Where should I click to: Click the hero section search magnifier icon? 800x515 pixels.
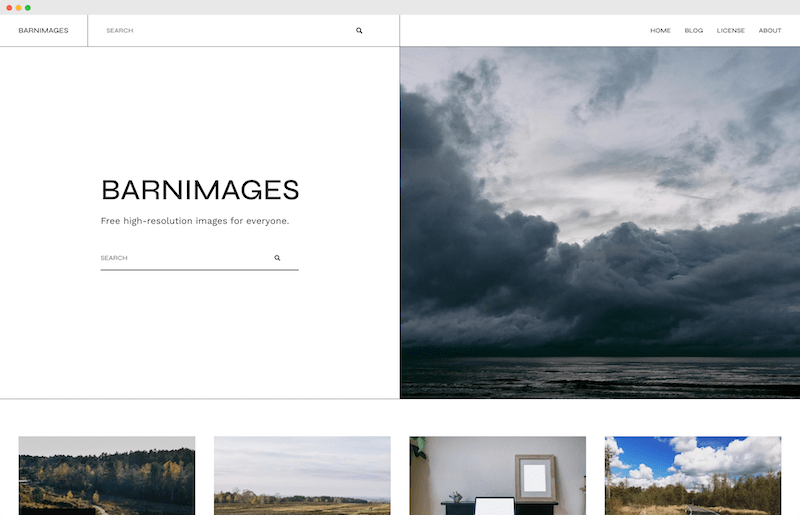coord(277,258)
